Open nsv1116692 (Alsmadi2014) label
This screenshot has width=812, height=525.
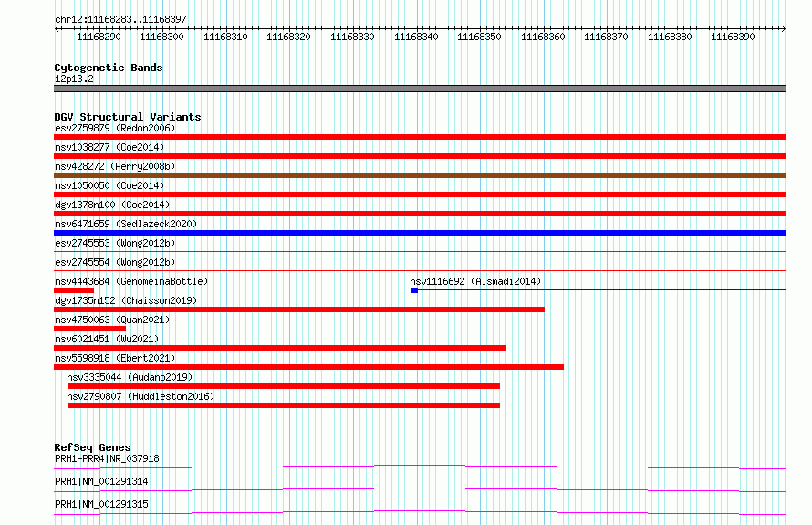475,281
